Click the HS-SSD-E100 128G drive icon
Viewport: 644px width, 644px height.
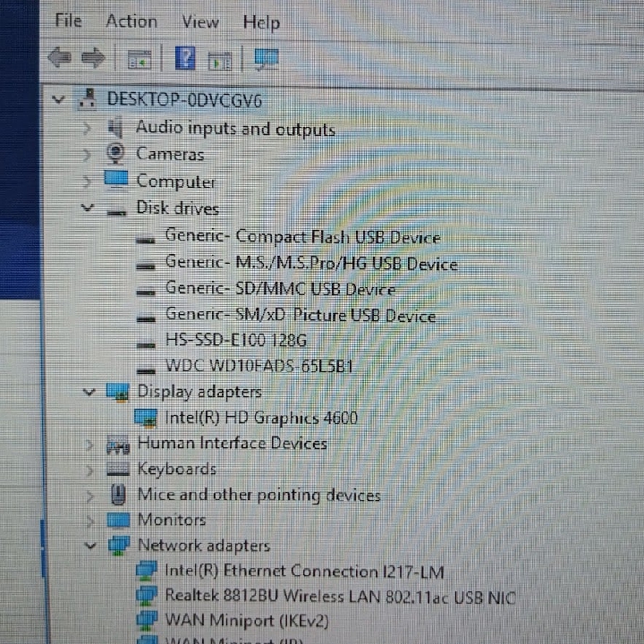coord(146,344)
